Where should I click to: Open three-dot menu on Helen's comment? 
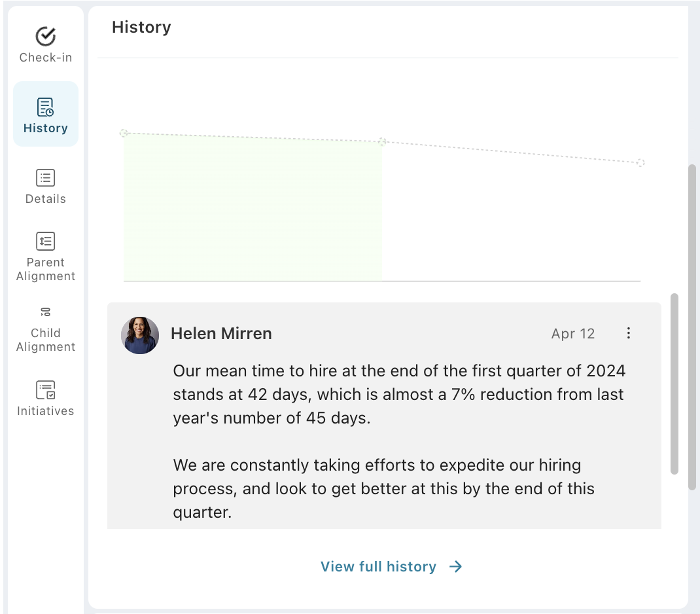(628, 333)
